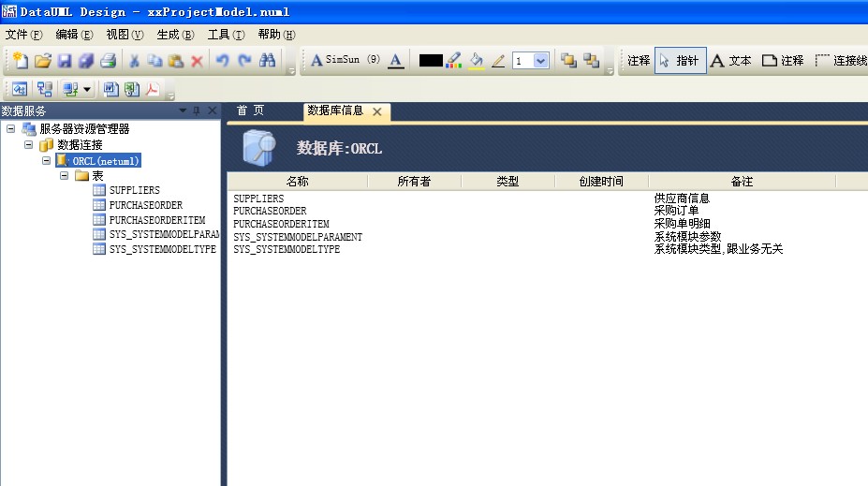Redo the last undone action
868x486 pixels.
coord(244,60)
